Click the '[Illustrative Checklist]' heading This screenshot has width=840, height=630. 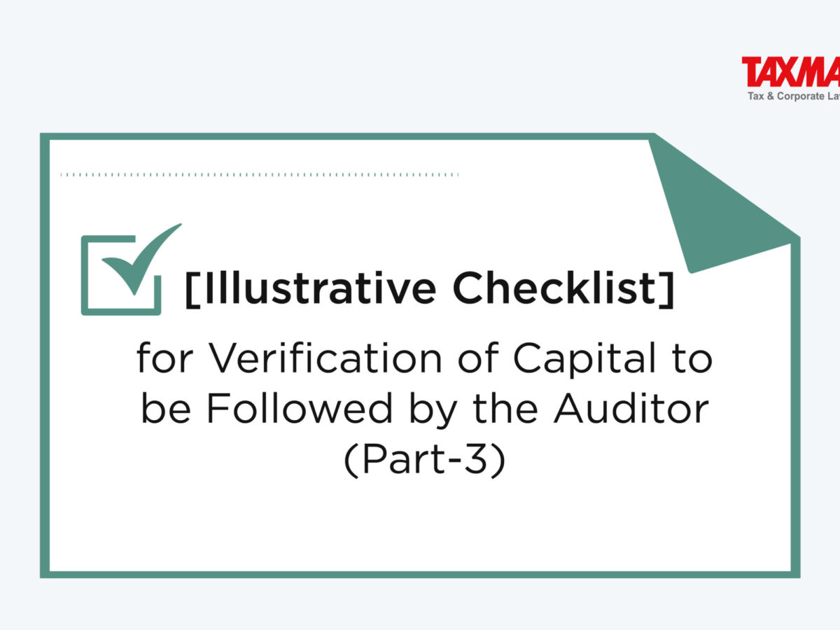[429, 288]
